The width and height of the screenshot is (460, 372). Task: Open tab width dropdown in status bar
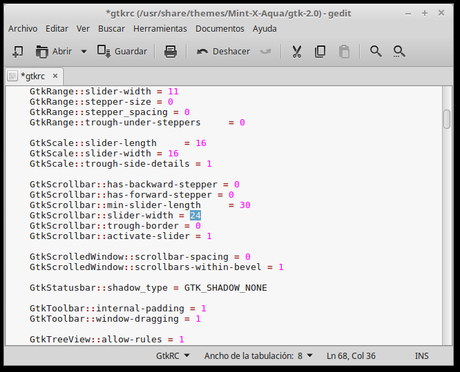point(258,356)
